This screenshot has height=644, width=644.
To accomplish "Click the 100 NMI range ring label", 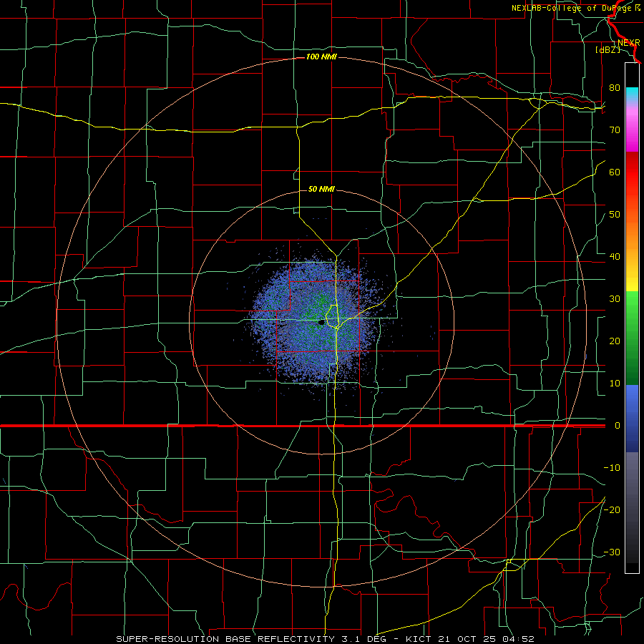I will point(321,57).
